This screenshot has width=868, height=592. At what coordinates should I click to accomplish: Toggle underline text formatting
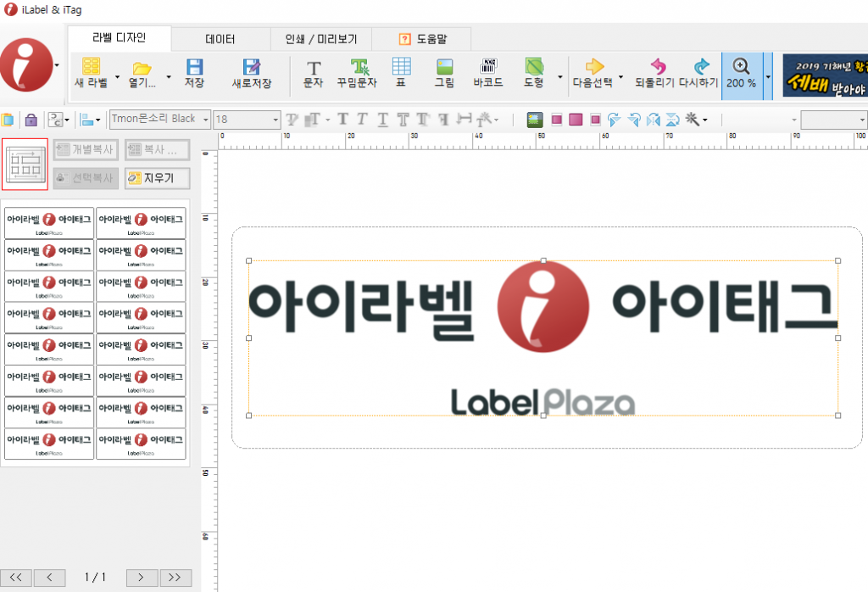pos(382,120)
